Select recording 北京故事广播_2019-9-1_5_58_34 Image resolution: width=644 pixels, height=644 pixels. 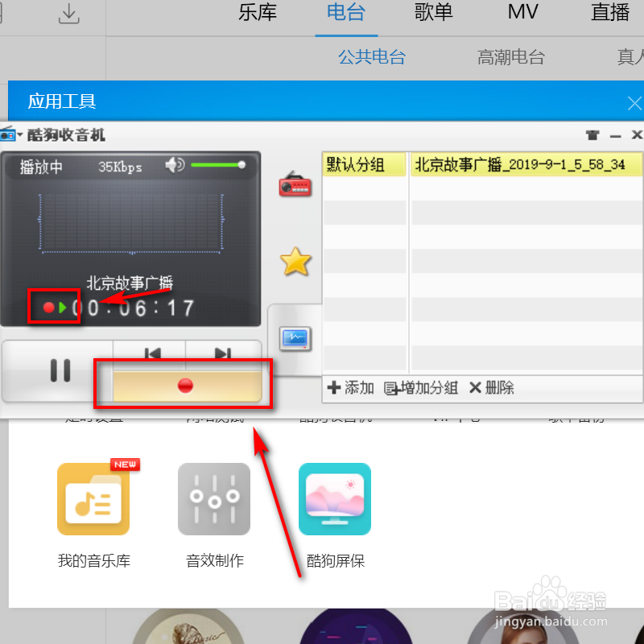click(x=526, y=165)
